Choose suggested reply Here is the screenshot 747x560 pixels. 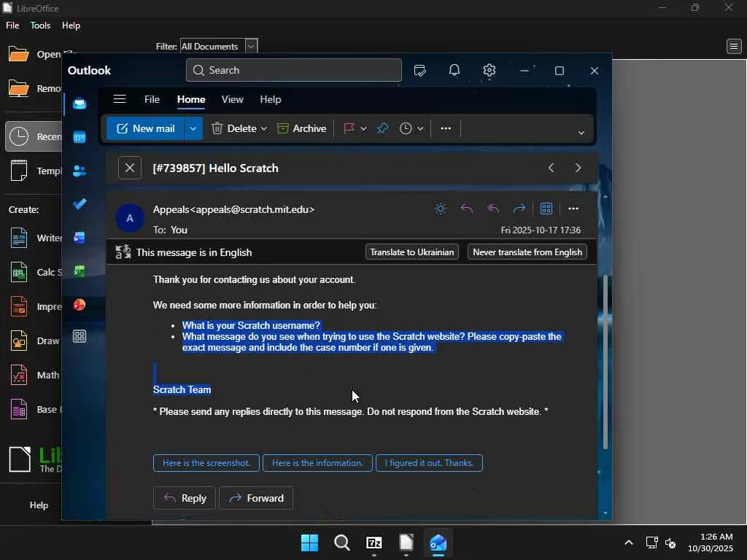pos(206,463)
